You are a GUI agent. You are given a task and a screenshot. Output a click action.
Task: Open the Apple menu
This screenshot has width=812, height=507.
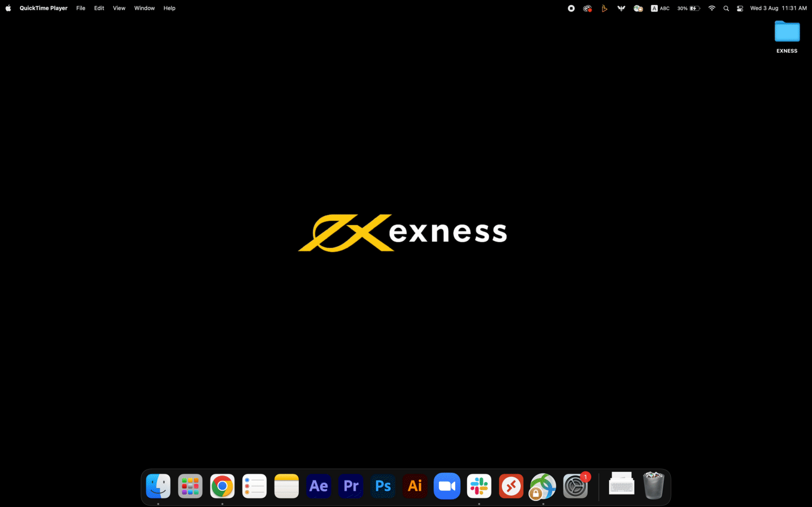coord(8,8)
